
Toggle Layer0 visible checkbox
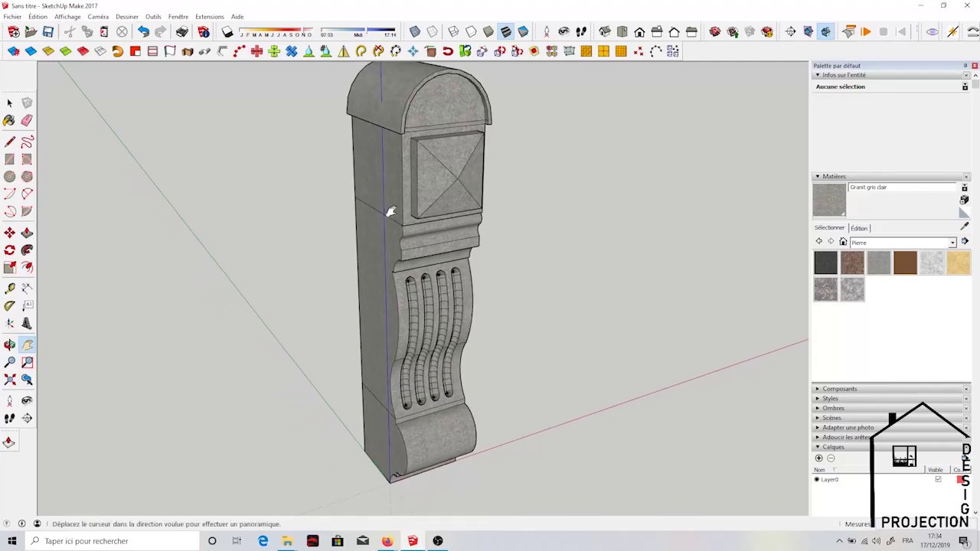(938, 479)
